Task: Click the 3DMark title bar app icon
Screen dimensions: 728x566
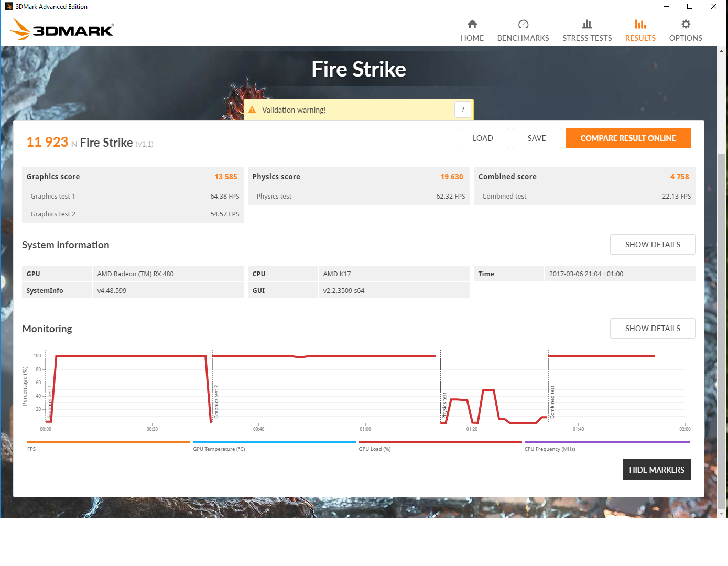Action: pyautogui.click(x=8, y=6)
